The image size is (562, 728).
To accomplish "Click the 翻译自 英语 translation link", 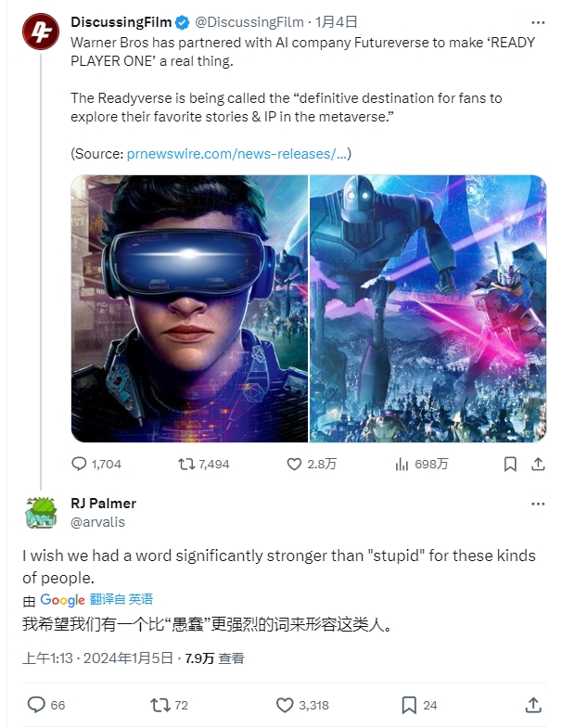I will tap(121, 599).
